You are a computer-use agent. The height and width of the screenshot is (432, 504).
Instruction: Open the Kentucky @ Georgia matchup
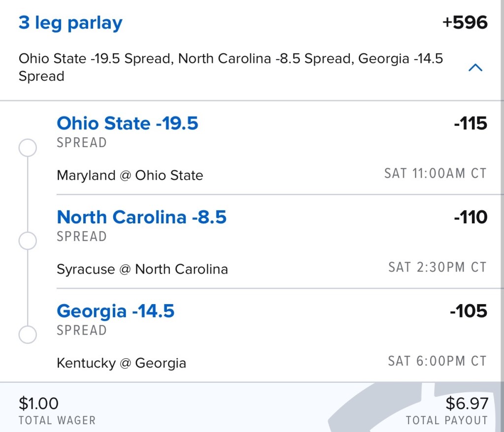[x=122, y=363]
